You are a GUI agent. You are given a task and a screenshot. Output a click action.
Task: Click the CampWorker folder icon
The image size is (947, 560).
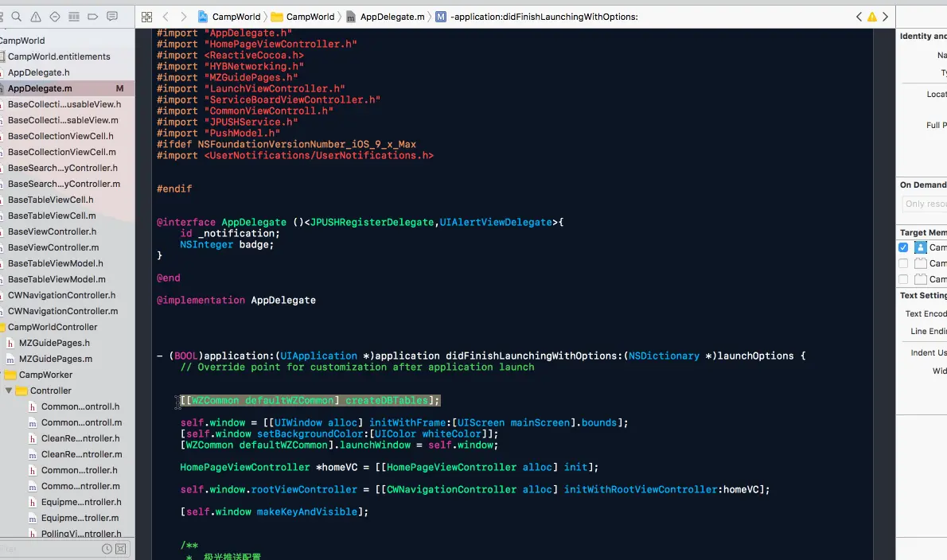(x=10, y=375)
